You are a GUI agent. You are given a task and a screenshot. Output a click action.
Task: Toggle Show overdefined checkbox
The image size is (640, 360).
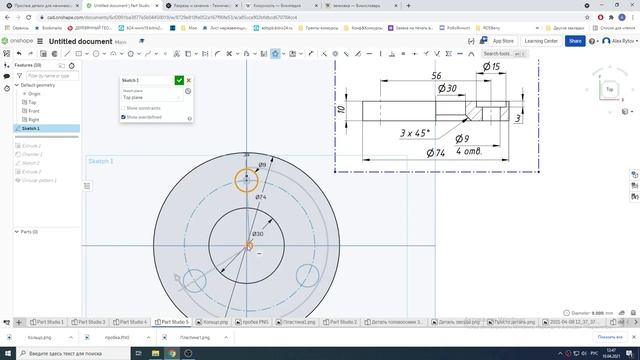tap(123, 117)
